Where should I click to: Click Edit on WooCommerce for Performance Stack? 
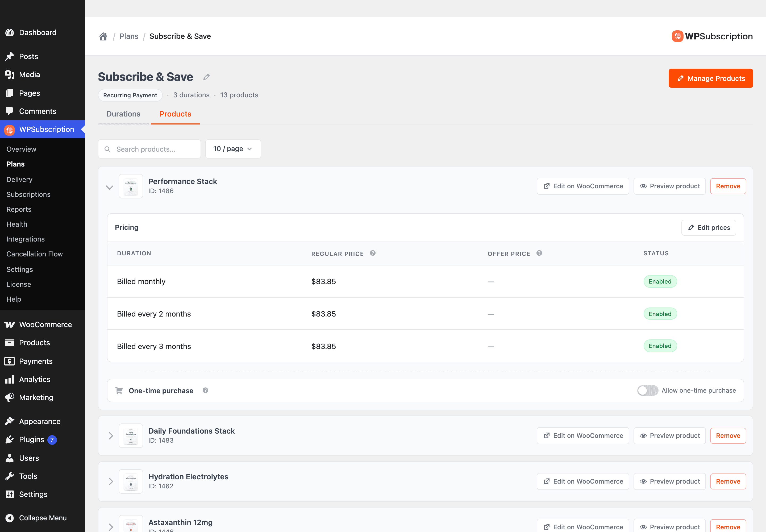tap(583, 186)
